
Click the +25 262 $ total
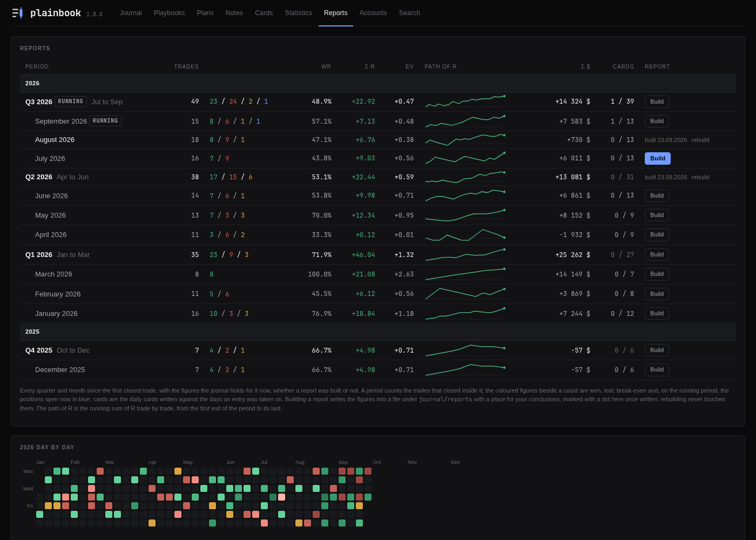tap(573, 254)
